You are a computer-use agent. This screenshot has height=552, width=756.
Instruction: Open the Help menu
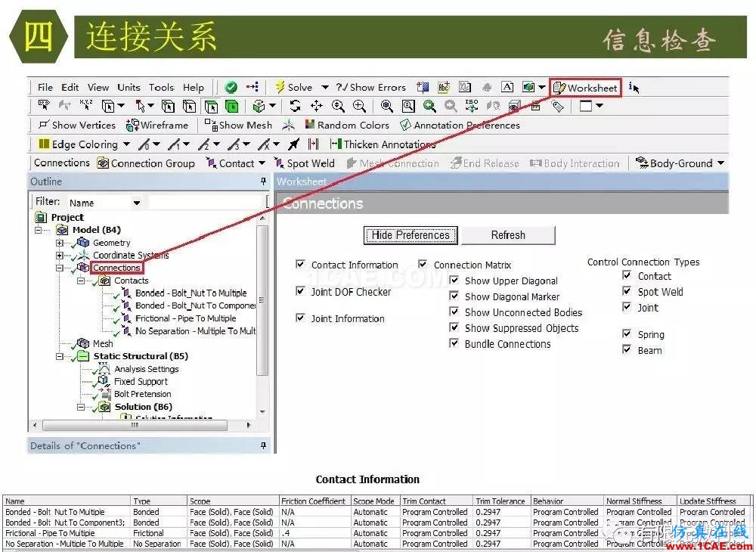[x=194, y=87]
